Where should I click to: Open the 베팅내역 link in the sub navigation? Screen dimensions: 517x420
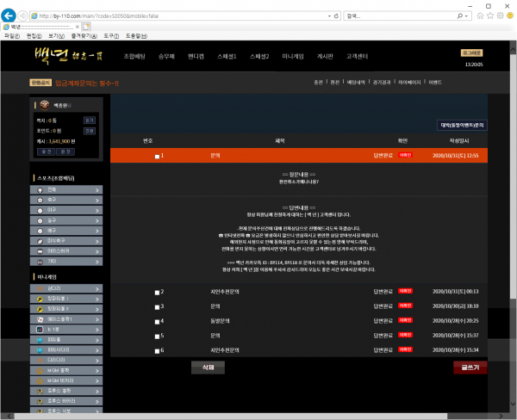point(356,82)
